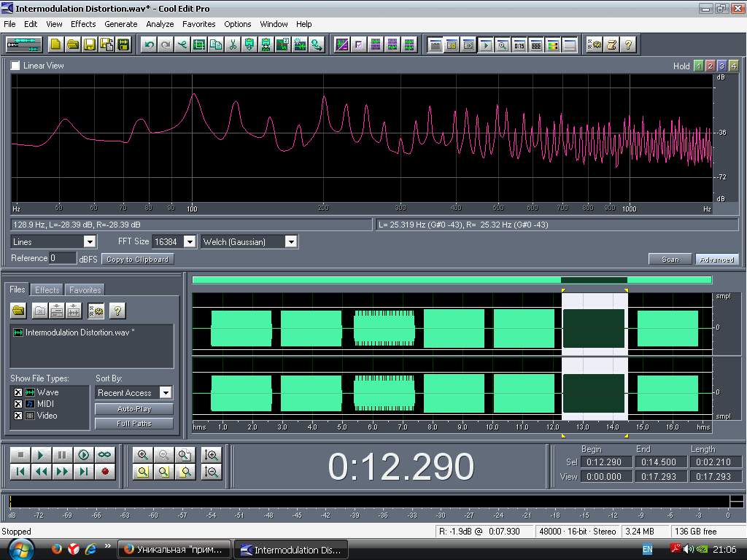This screenshot has height=560, width=747.
Task: Open the Welch (Gaussian) window dropdown
Action: [290, 241]
